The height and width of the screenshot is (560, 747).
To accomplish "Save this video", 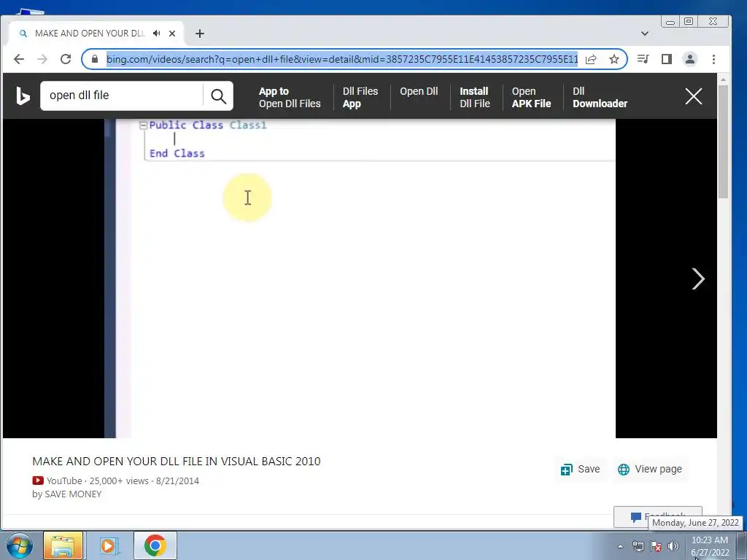I will pos(580,469).
